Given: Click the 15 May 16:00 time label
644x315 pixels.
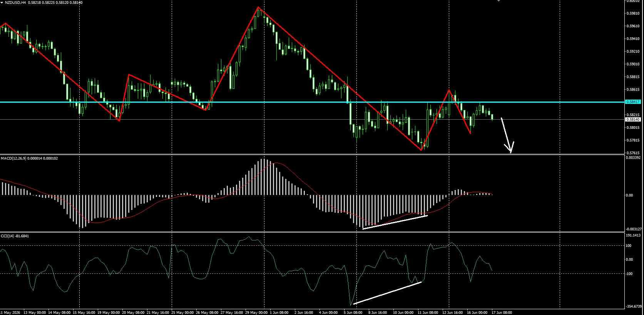Looking at the screenshot, I should pyautogui.click(x=84, y=313).
